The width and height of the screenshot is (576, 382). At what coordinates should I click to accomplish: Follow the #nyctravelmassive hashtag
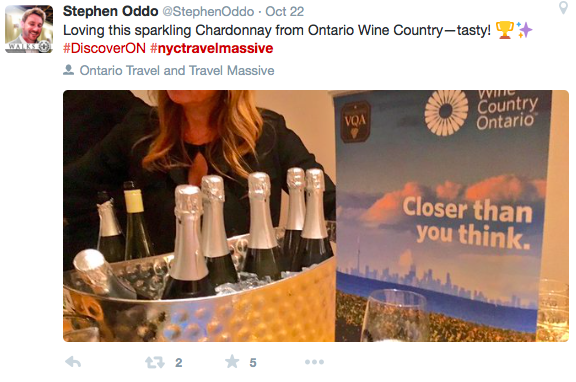[x=212, y=48]
